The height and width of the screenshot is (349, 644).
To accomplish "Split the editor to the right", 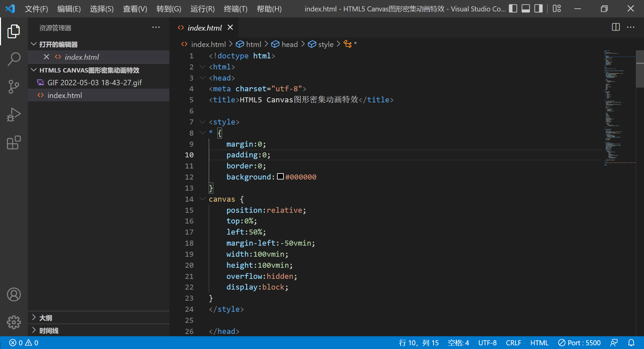I will (x=615, y=27).
